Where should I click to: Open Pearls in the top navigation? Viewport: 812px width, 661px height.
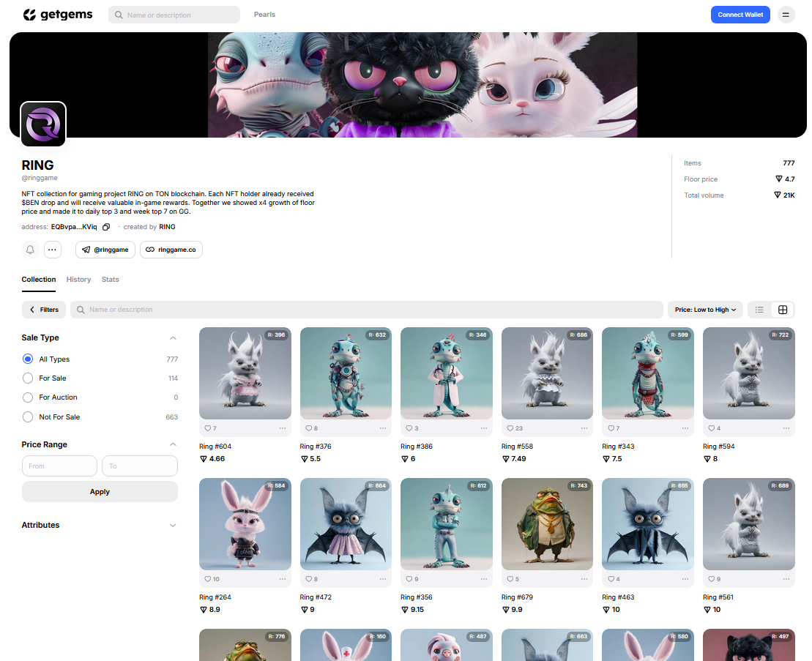[x=264, y=15]
